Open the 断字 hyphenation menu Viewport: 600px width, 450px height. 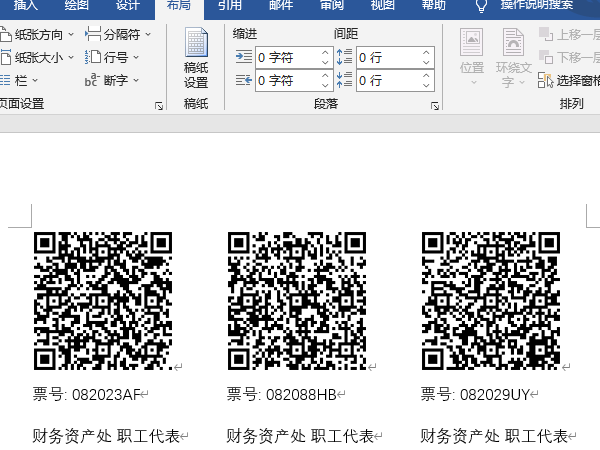pyautogui.click(x=112, y=80)
